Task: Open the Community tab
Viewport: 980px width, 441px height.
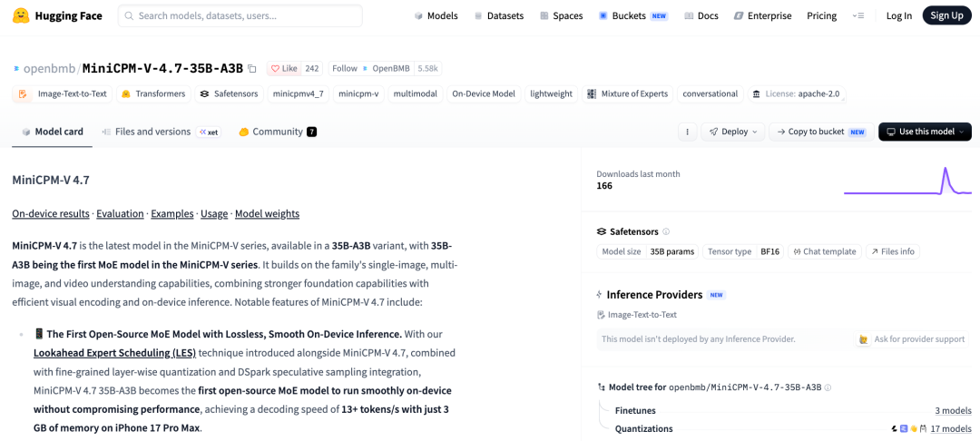Action: [x=278, y=132]
